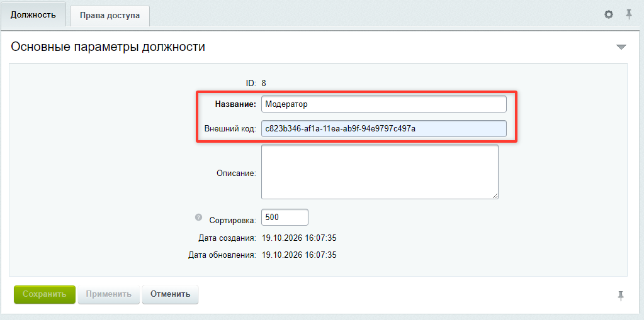Focus the Сортировка field with value 500
The width and height of the screenshot is (644, 320).
285,217
